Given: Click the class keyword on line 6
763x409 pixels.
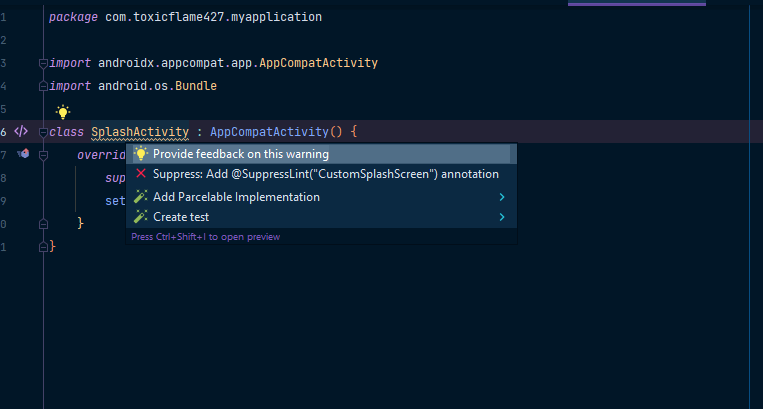Looking at the screenshot, I should (66, 132).
